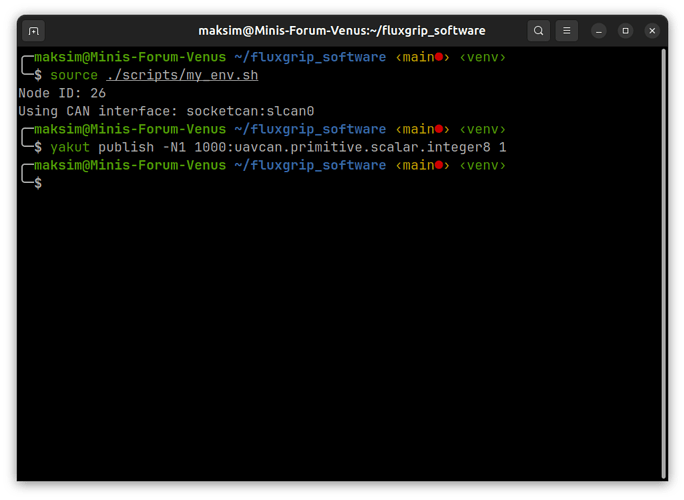This screenshot has height=500, width=684.
Task: Minimize the terminal window
Action: point(598,31)
